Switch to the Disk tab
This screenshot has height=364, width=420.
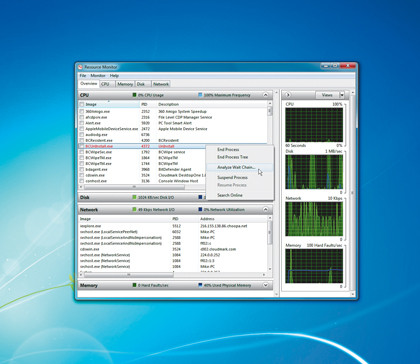coord(142,84)
